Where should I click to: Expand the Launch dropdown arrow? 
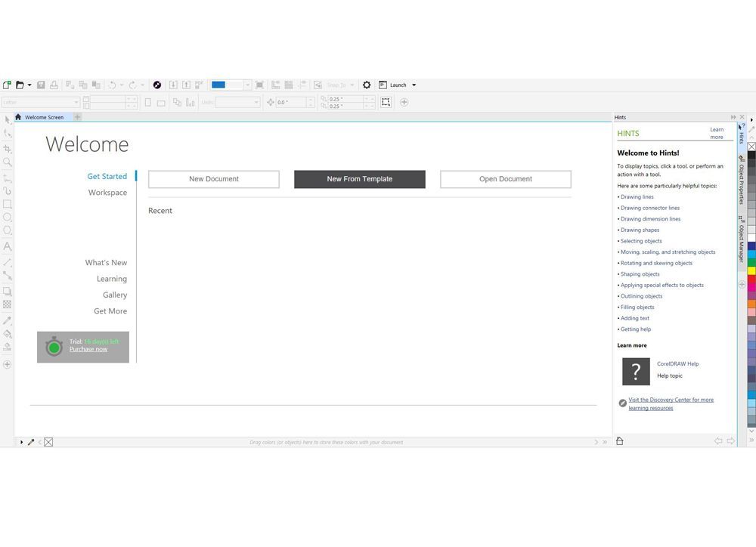pos(414,85)
